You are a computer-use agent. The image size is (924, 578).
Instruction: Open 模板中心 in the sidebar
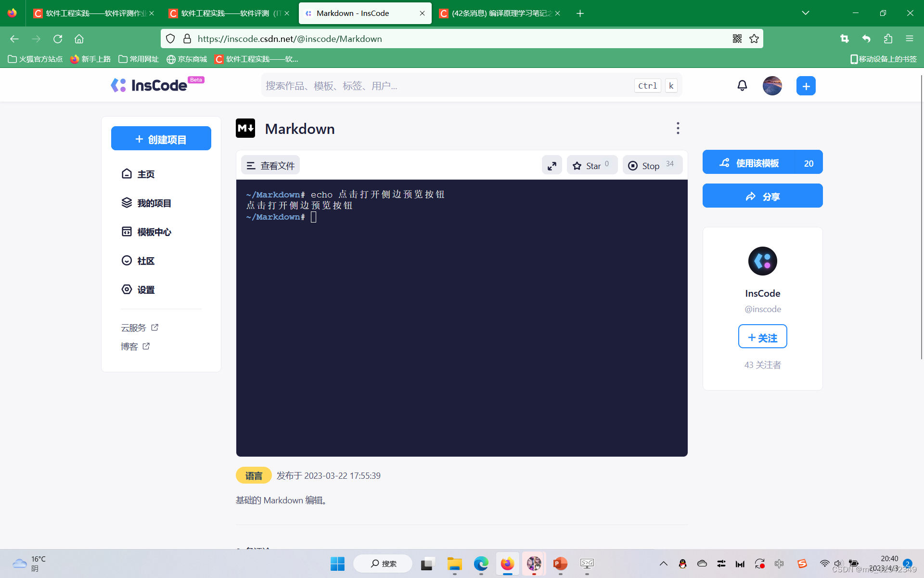(154, 232)
